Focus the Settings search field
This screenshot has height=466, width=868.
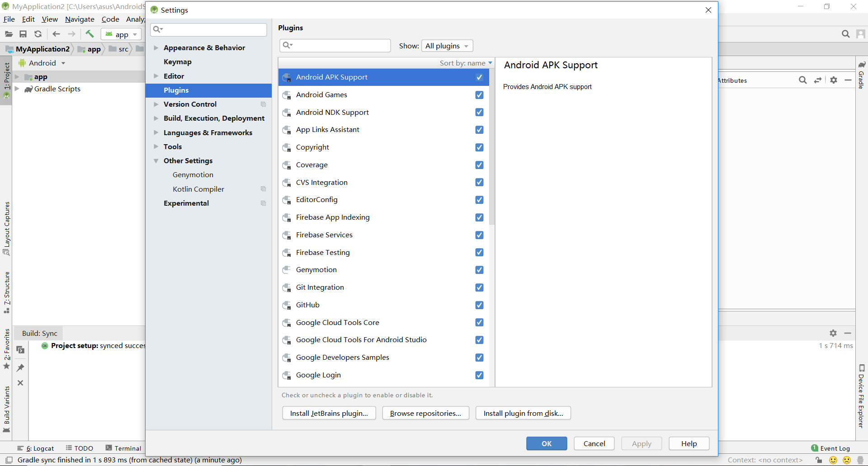tap(208, 29)
